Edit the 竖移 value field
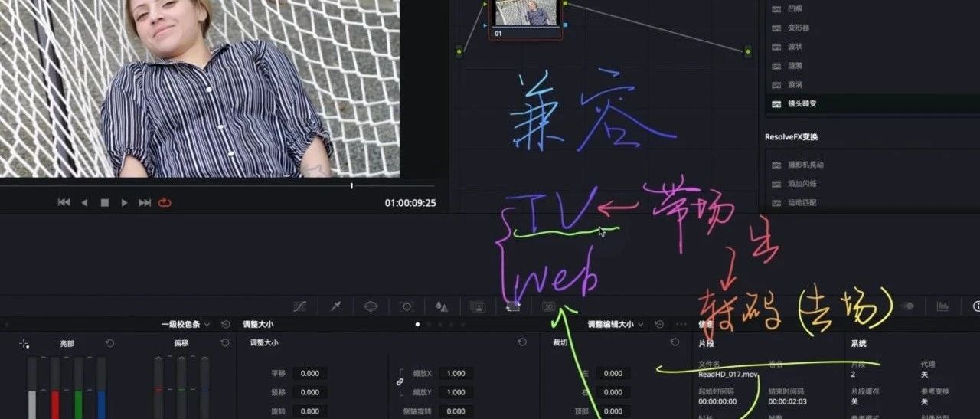The height and width of the screenshot is (419, 980). (x=310, y=393)
